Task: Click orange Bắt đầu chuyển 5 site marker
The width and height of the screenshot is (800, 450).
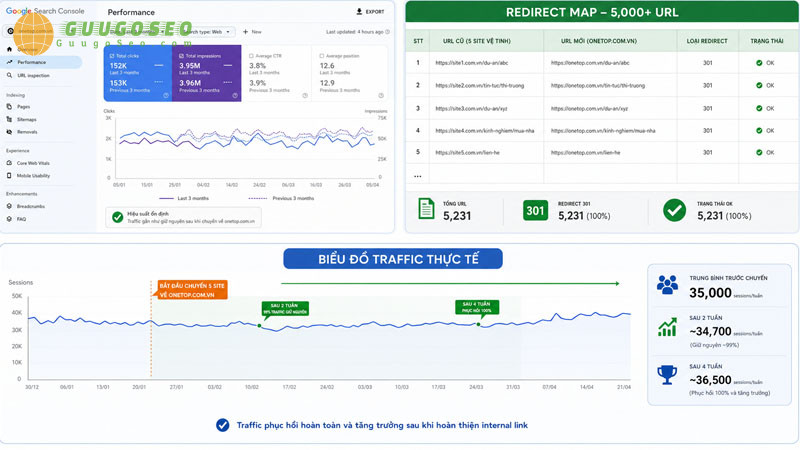Action: [x=191, y=290]
